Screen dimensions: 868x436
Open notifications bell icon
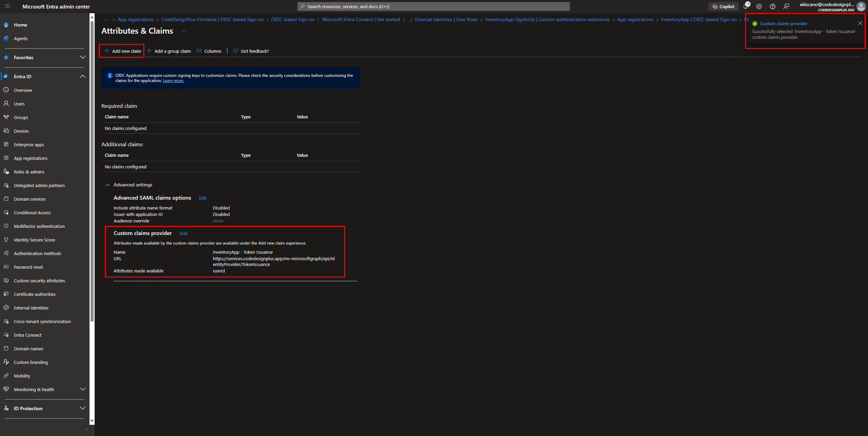tap(745, 6)
